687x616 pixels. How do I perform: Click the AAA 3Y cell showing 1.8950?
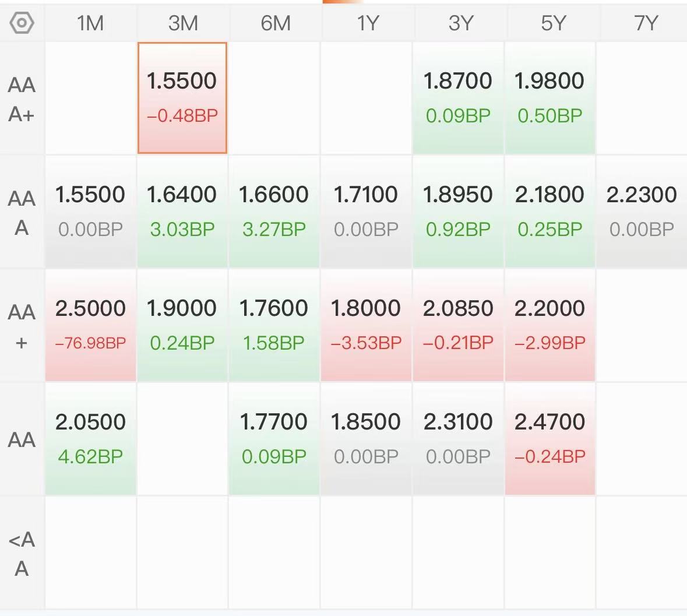[x=458, y=211]
